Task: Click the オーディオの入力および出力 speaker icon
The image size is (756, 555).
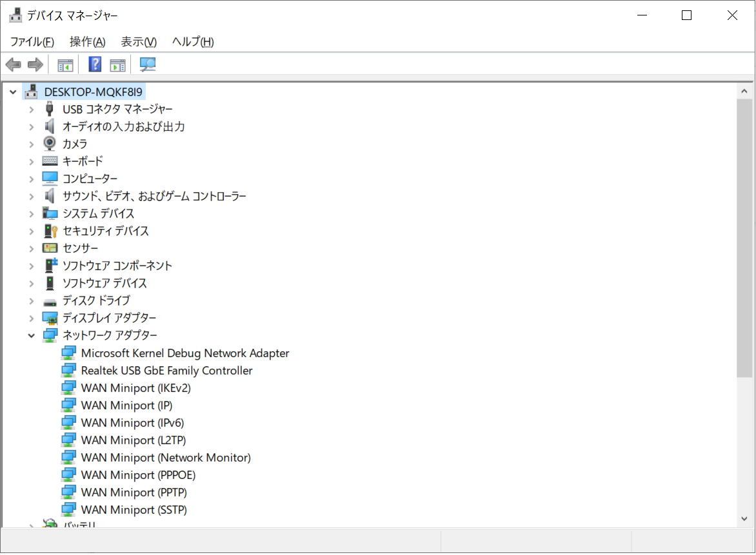Action: click(49, 126)
